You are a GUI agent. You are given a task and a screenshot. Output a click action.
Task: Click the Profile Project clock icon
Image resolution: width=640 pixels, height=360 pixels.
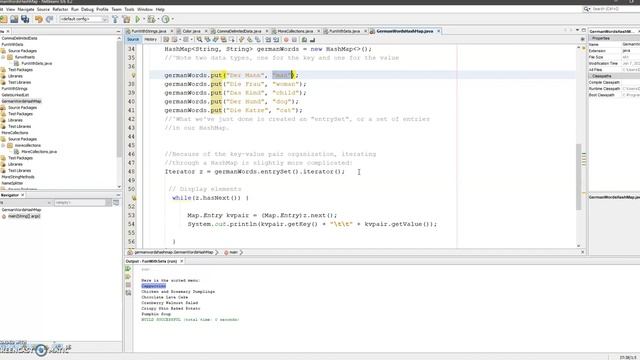[165, 19]
